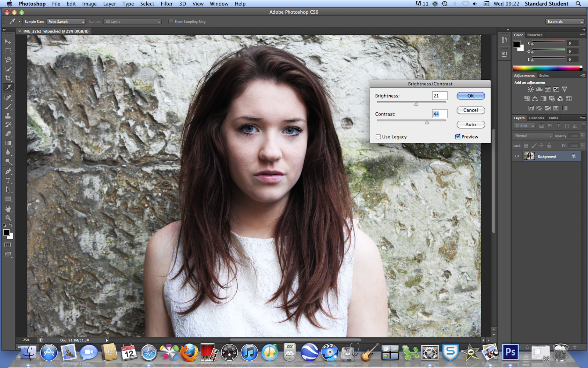Add a Curves adjustment icon
The width and height of the screenshot is (588, 368).
pos(548,89)
